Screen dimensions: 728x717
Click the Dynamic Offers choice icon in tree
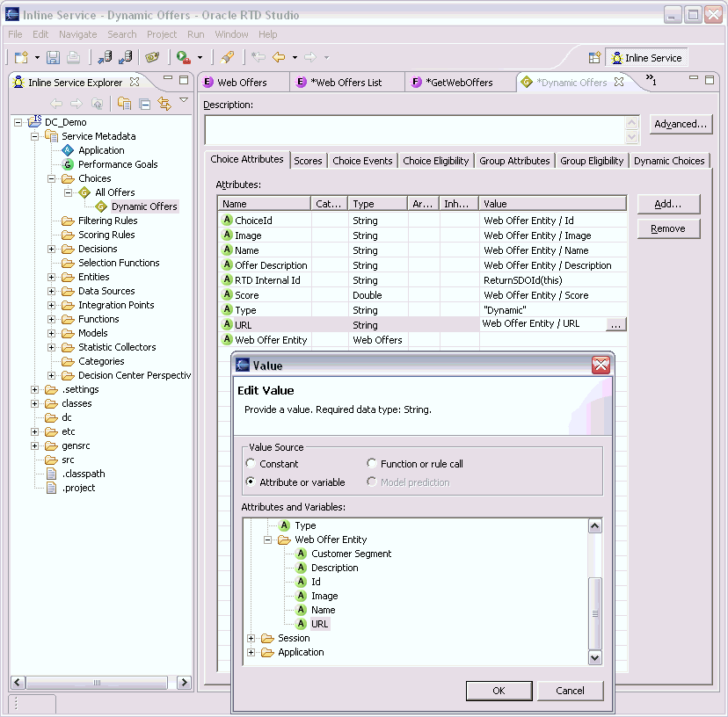click(101, 206)
